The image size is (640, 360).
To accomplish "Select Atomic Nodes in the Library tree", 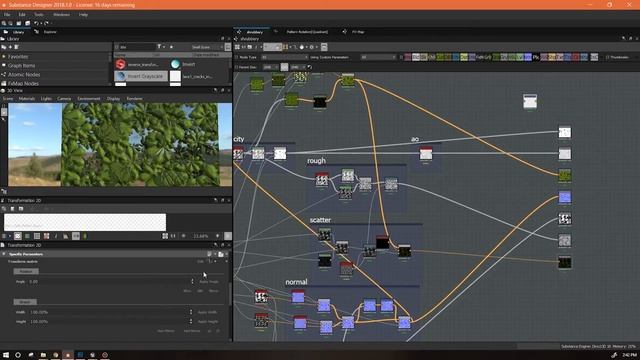I will [x=24, y=74].
